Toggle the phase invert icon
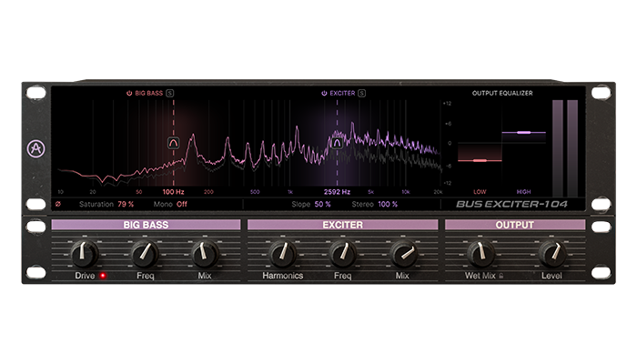This screenshot has height=364, width=637. (58, 204)
